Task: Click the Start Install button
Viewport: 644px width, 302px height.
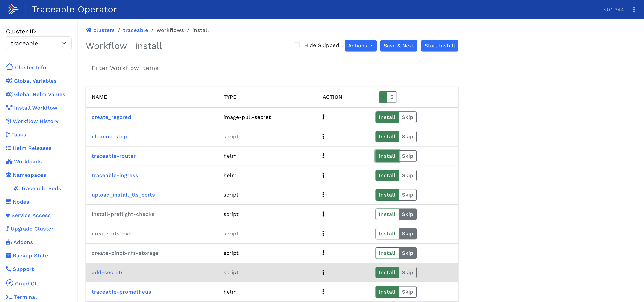Action: (440, 46)
